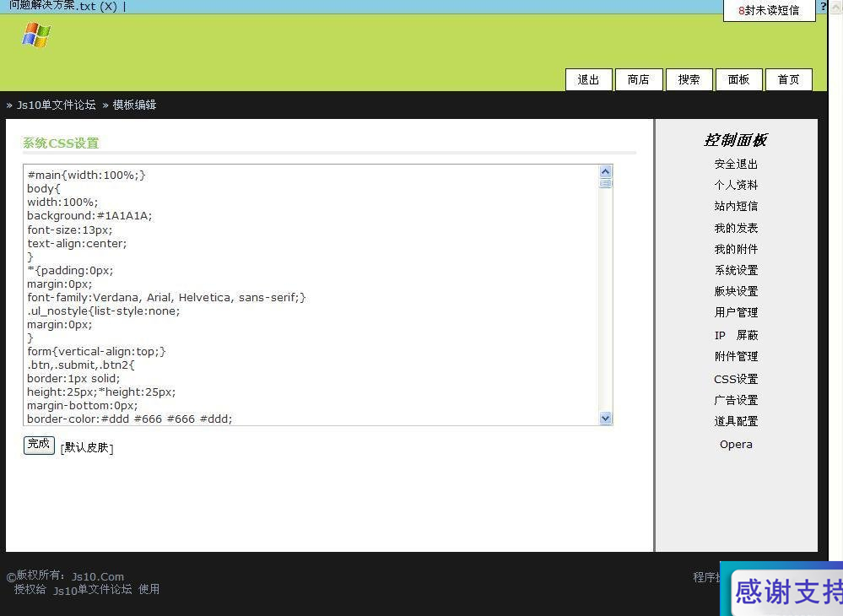
Task: Click the line '.ul_nostyle{list-style:none;'
Action: click(103, 311)
